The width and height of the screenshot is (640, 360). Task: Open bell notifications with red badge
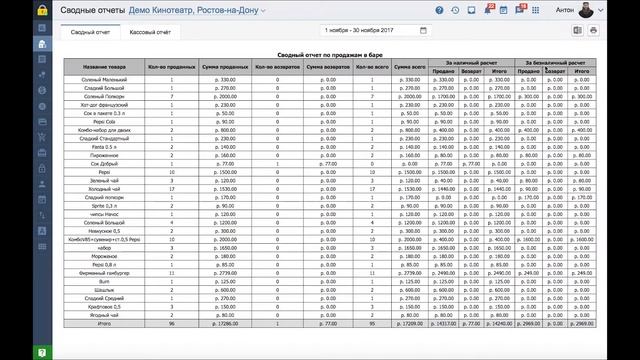tap(488, 9)
